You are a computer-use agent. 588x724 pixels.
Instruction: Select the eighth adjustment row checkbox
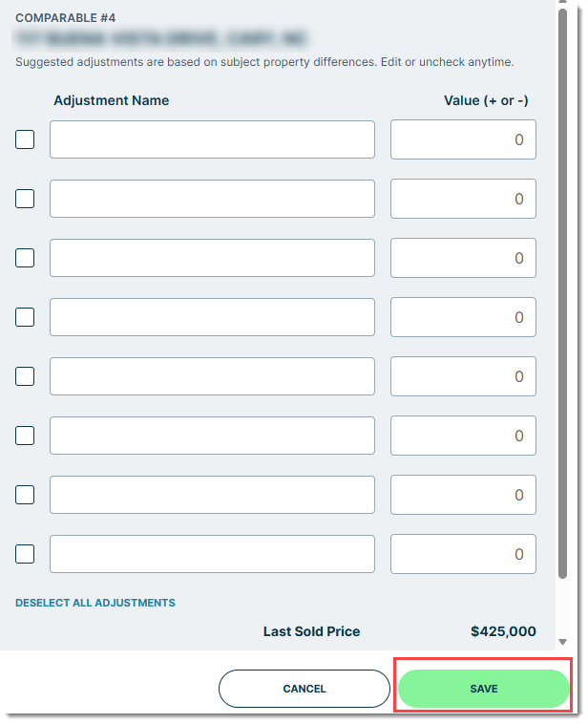point(25,554)
